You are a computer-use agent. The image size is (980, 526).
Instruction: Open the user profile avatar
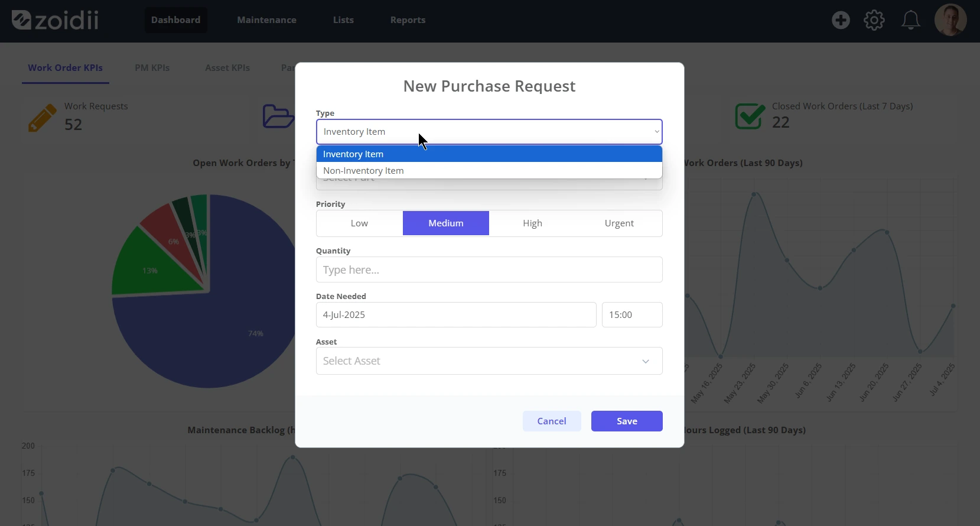pyautogui.click(x=950, y=20)
